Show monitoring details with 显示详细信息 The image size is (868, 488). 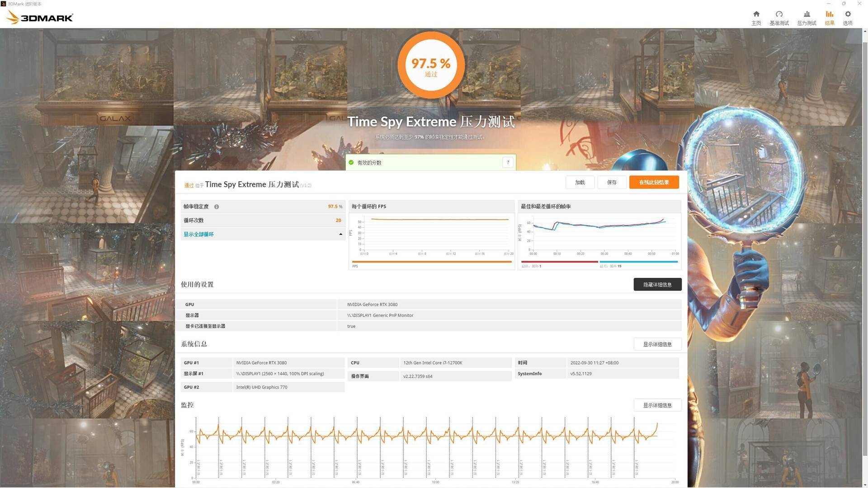point(657,405)
